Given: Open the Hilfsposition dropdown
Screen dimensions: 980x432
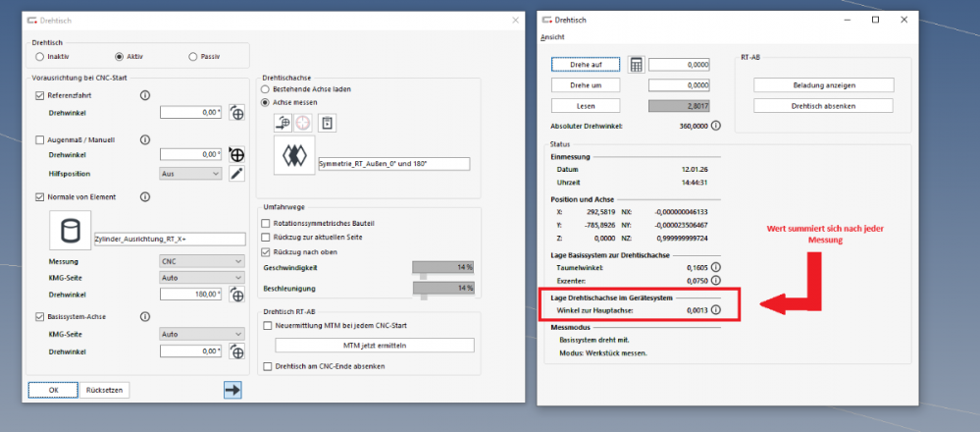Looking at the screenshot, I should [190, 173].
